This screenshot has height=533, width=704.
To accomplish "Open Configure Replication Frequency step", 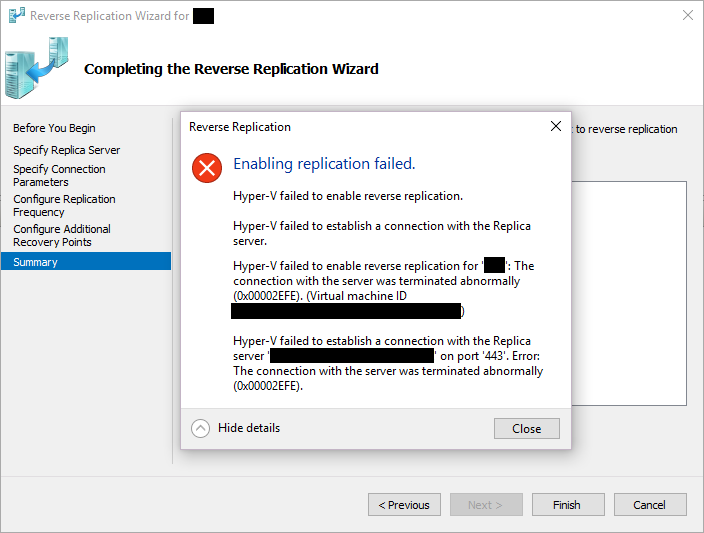I will point(64,206).
